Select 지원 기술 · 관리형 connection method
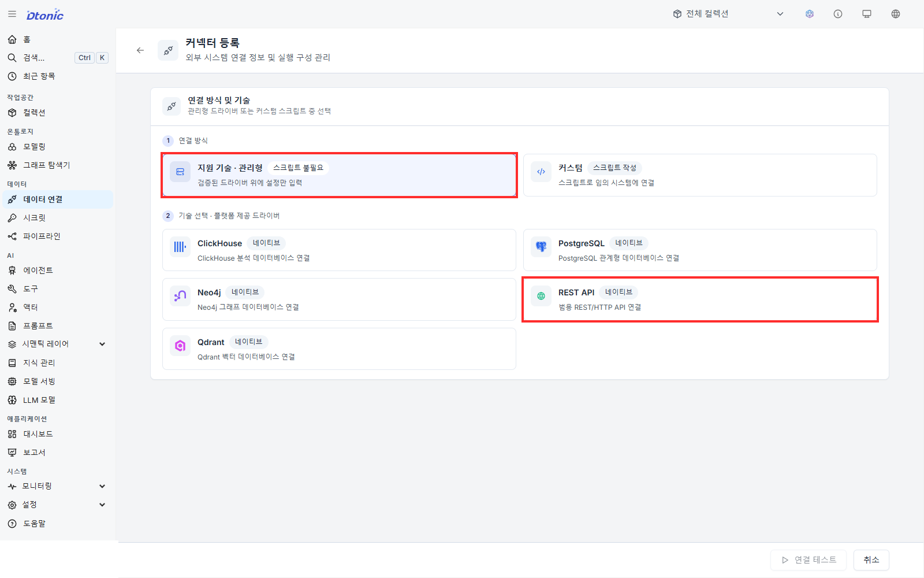924x578 pixels. click(x=339, y=175)
